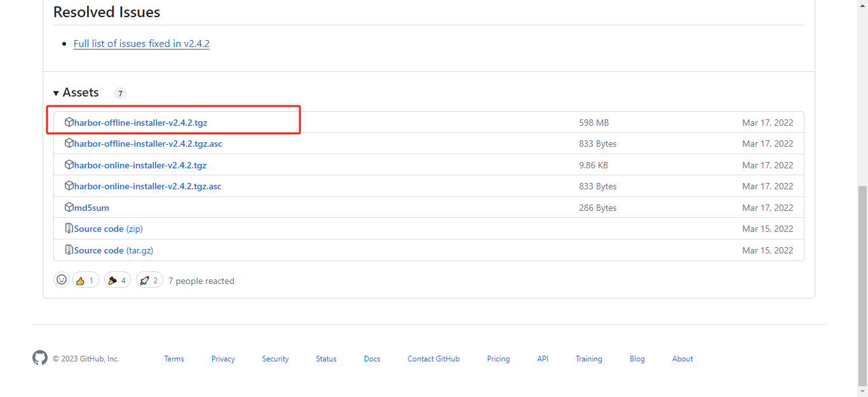Click package icon beside harbor-offline-installer-v2.4.2.tgz.asc
The image size is (868, 397).
tap(69, 144)
